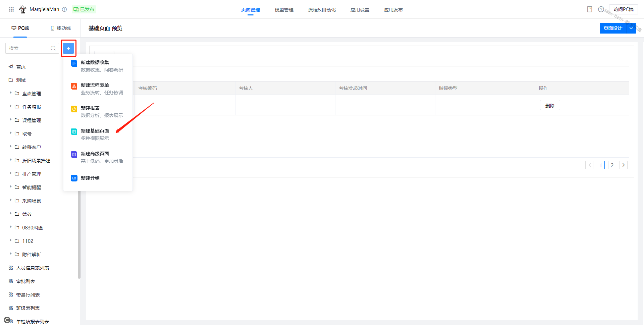Expand the 折旧场景搭建 folder
644x325 pixels.
(10, 160)
